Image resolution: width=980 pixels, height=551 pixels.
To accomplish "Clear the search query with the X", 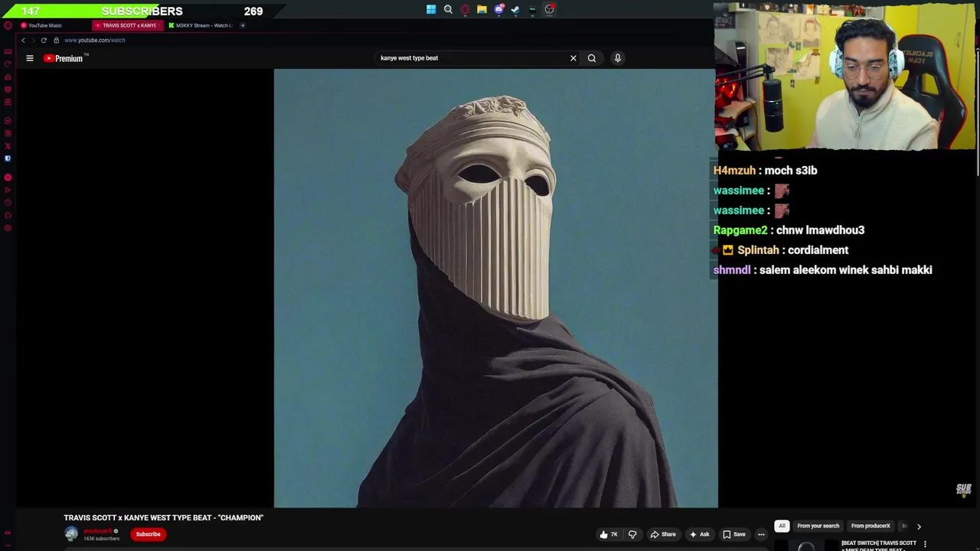I will pyautogui.click(x=573, y=58).
